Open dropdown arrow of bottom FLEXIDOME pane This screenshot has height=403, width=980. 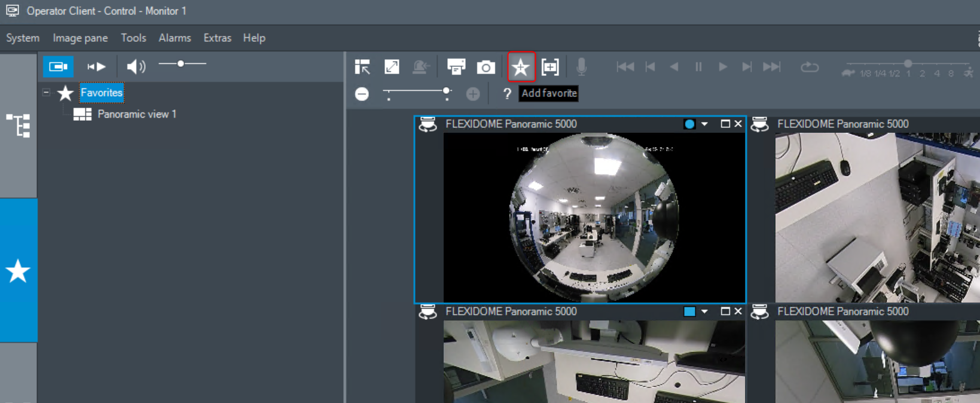[704, 312]
